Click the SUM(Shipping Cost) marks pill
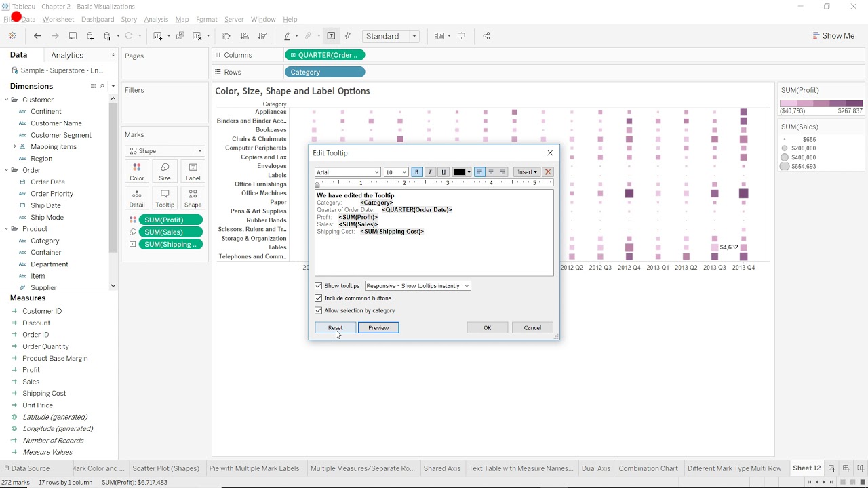The height and width of the screenshot is (488, 868). pyautogui.click(x=171, y=245)
